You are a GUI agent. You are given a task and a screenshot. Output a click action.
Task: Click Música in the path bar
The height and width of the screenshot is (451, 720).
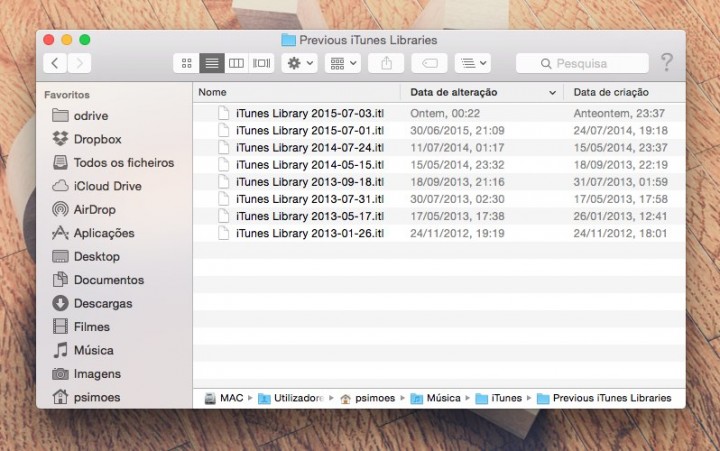[x=435, y=398]
